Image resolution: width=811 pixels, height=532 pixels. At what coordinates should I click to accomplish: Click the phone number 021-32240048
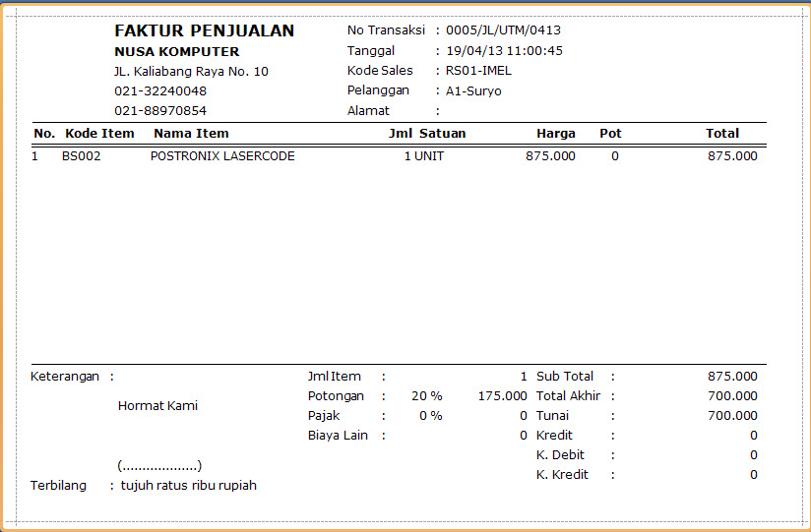[x=160, y=91]
